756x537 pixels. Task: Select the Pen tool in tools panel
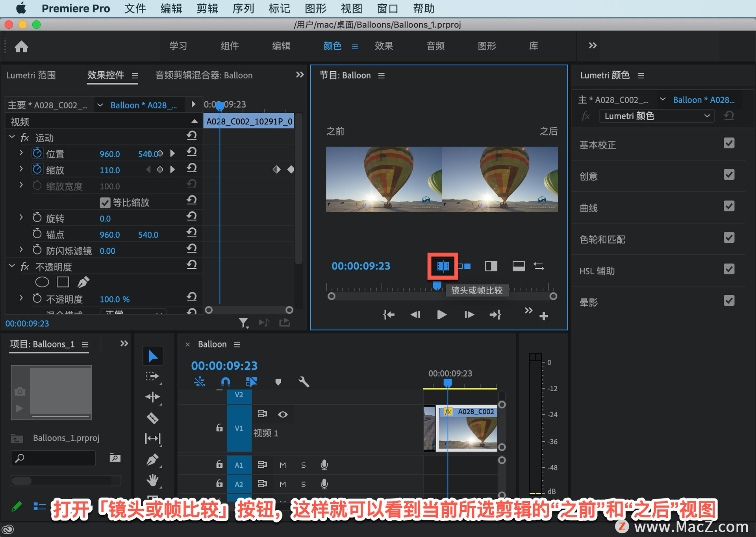click(x=153, y=460)
